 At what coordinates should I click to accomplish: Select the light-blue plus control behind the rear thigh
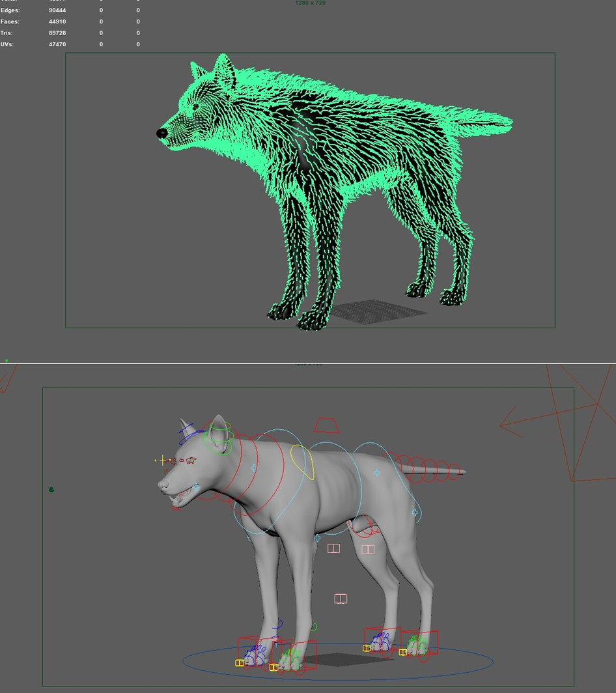415,513
